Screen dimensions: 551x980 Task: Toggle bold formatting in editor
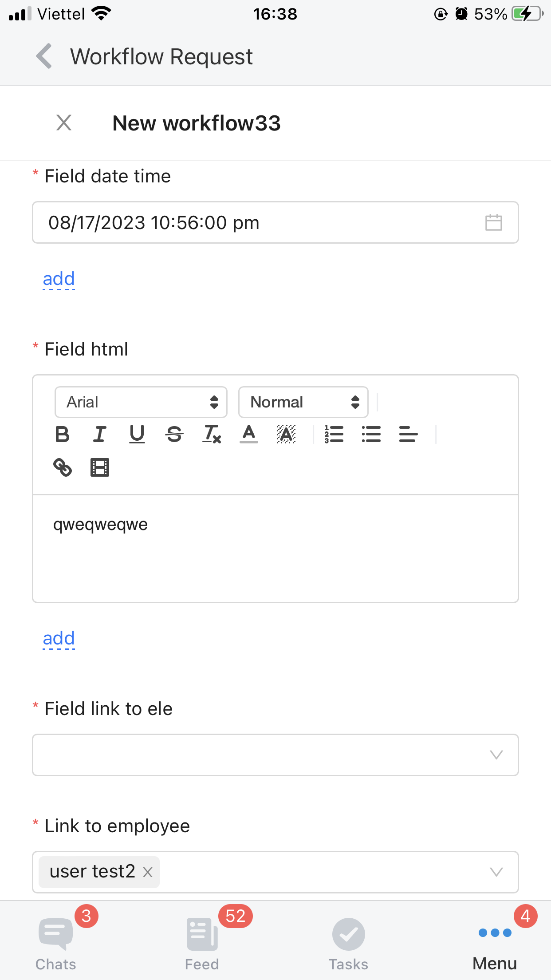[63, 434]
